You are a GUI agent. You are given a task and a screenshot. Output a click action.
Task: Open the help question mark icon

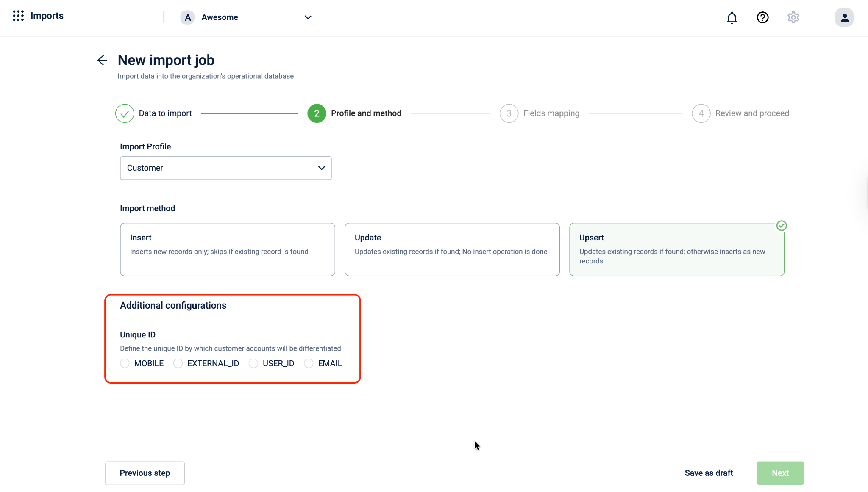pos(762,18)
